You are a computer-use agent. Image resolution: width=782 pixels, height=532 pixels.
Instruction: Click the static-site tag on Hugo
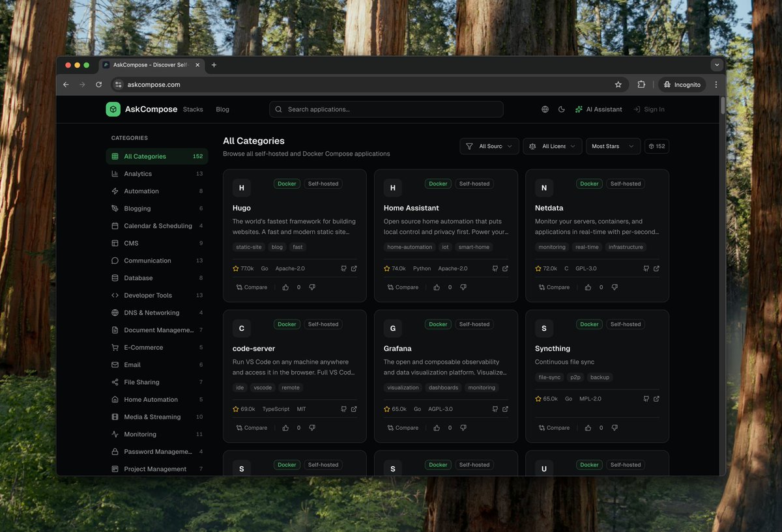[x=249, y=247]
